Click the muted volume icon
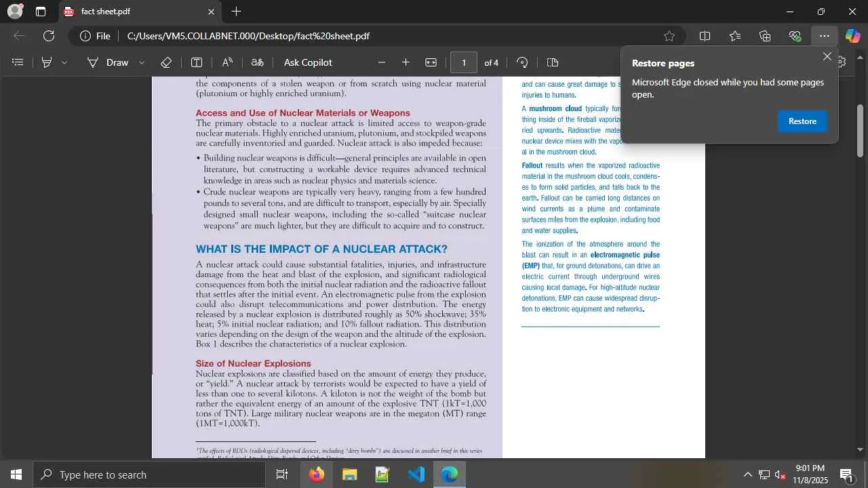This screenshot has height=488, width=868. [x=781, y=474]
